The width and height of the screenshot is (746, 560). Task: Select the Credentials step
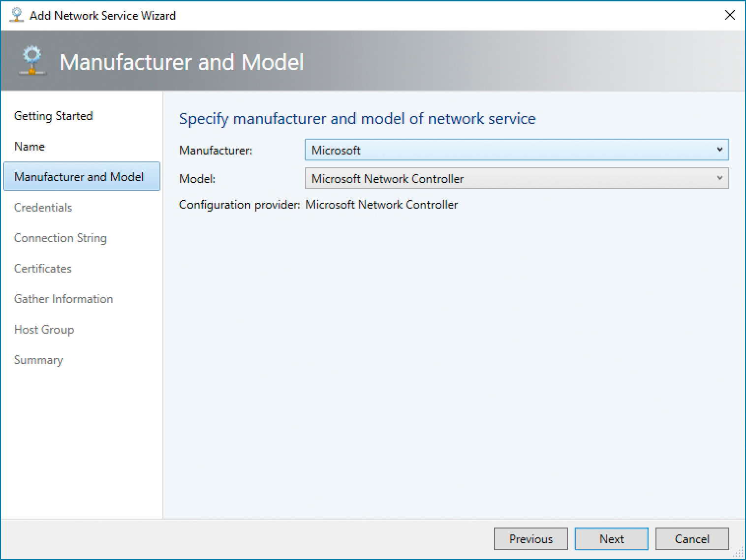point(42,208)
